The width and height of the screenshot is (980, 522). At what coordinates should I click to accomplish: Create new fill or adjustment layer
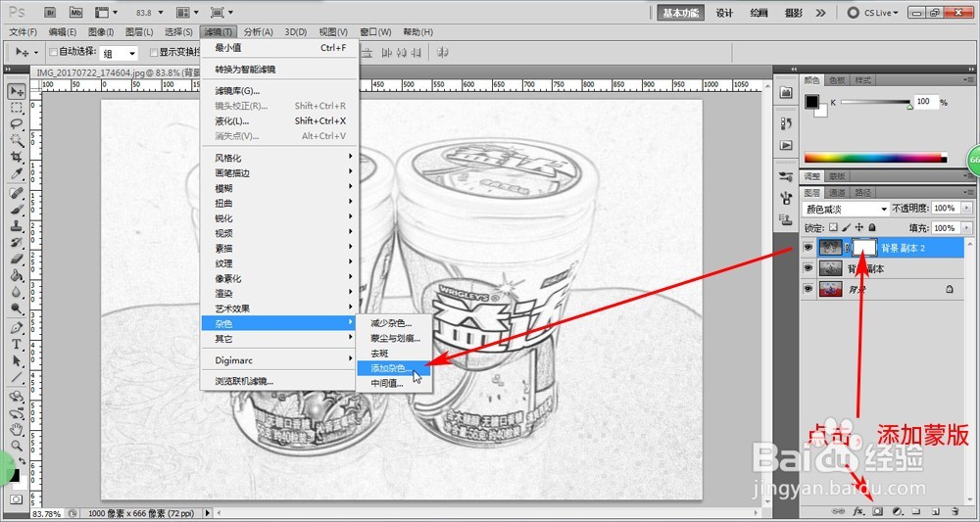coord(897,511)
